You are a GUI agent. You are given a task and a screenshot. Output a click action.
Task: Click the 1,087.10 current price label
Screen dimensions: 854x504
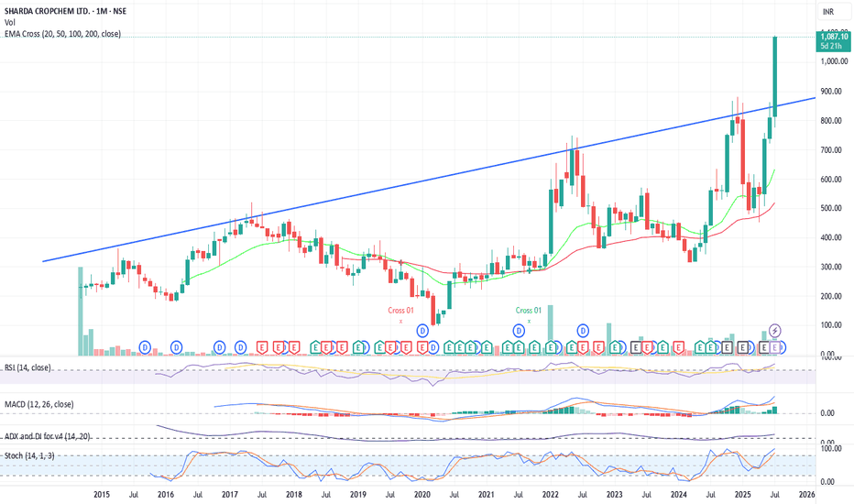click(834, 37)
